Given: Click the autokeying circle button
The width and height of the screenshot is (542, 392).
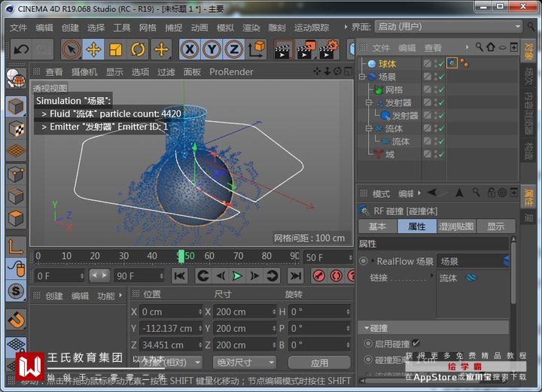Looking at the screenshot, I should point(336,276).
